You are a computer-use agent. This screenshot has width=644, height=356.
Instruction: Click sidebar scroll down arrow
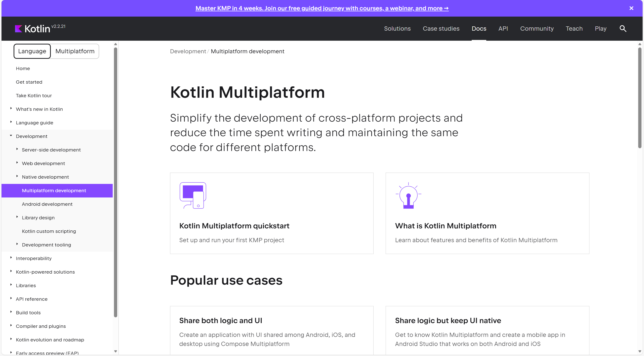click(115, 351)
